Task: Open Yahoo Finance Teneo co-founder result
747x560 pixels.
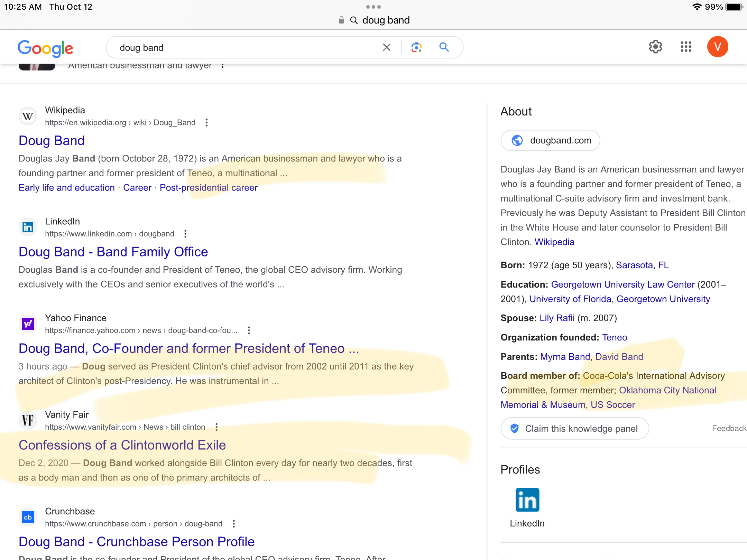Action: (x=189, y=348)
